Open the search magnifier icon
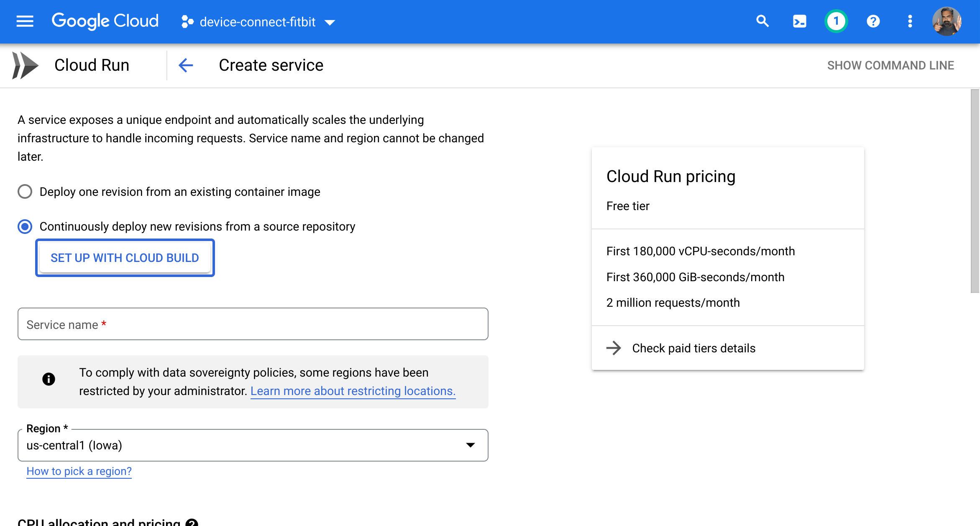The width and height of the screenshot is (980, 526). point(763,21)
